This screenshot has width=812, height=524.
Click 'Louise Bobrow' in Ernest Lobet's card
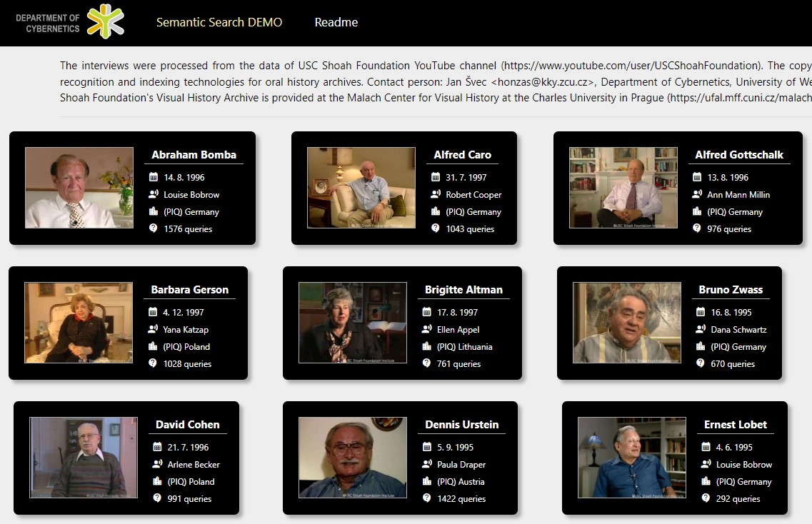point(743,465)
